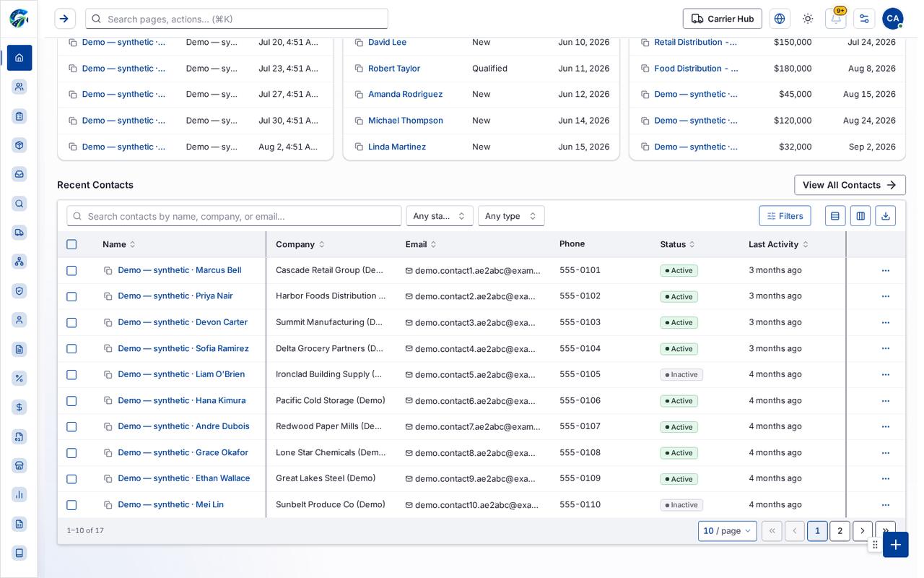Sort by the Last Activity column
Viewport: 924px width, 578px height.
(778, 244)
